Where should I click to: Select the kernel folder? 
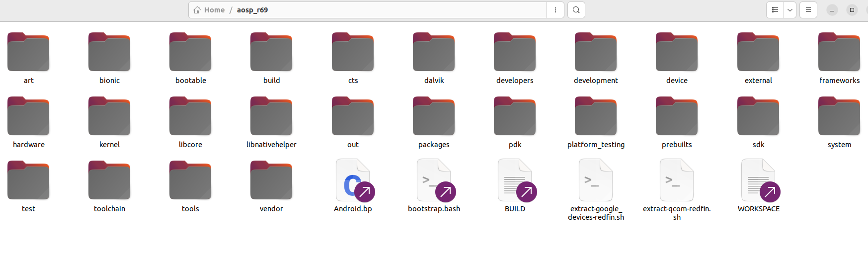109,117
